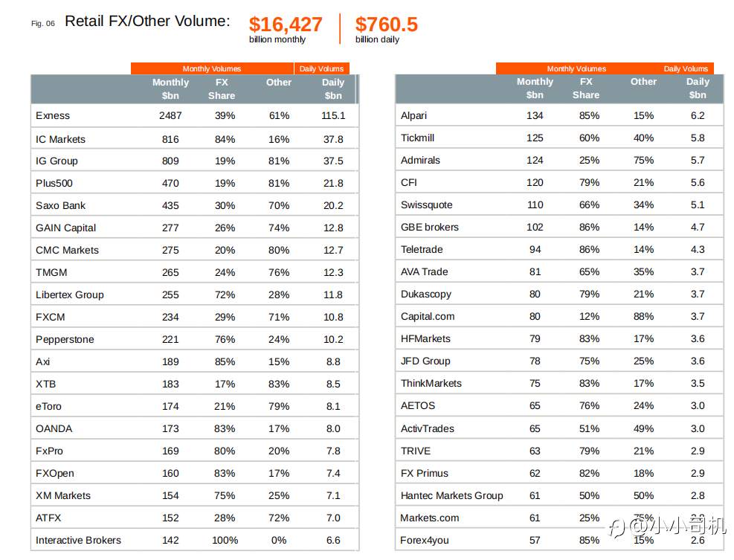
Task: Click the Weibo watermark logo icon
Action: pos(618,529)
